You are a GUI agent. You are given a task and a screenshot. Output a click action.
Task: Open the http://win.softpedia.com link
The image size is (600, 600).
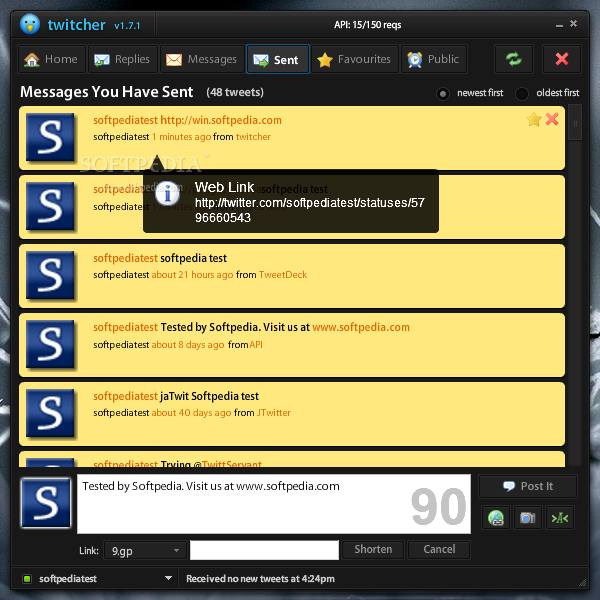click(221, 120)
